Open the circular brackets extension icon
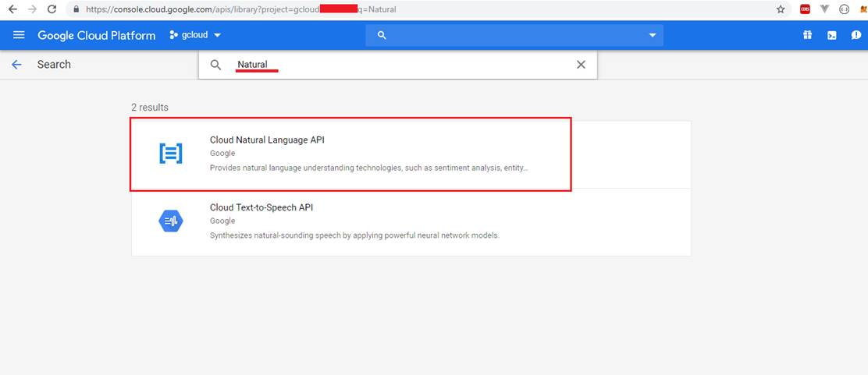The image size is (868, 375). point(845,9)
